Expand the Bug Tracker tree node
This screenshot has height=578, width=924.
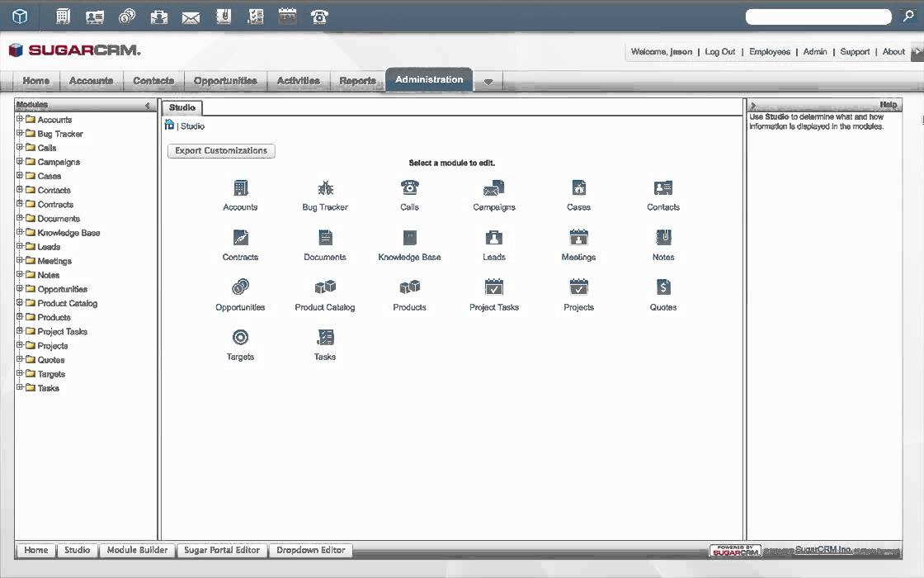click(20, 133)
